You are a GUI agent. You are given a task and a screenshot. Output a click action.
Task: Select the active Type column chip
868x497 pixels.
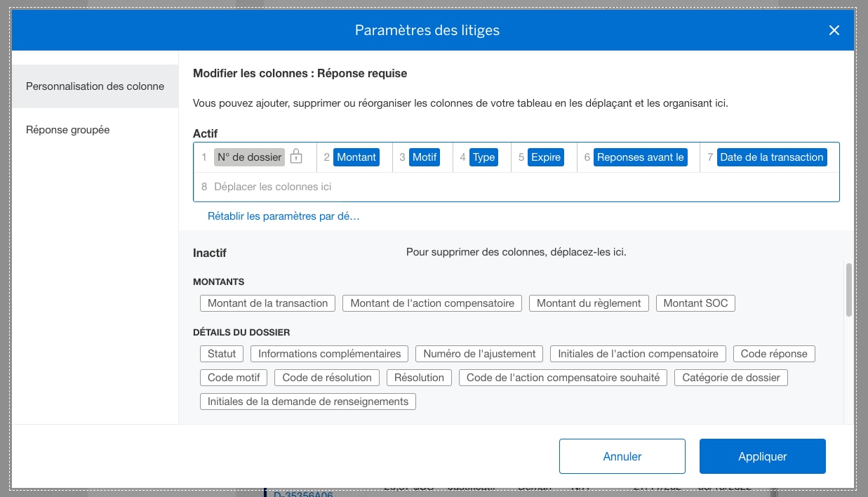point(483,157)
